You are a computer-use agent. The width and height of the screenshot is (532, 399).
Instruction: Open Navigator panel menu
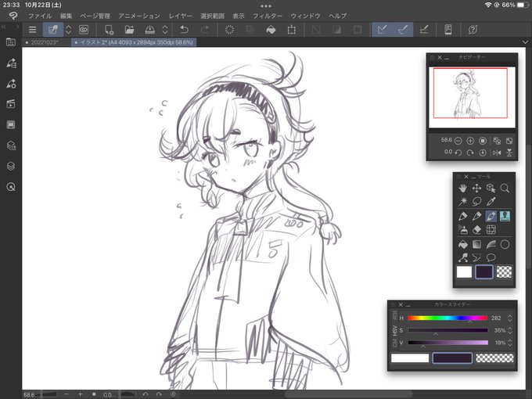point(432,58)
